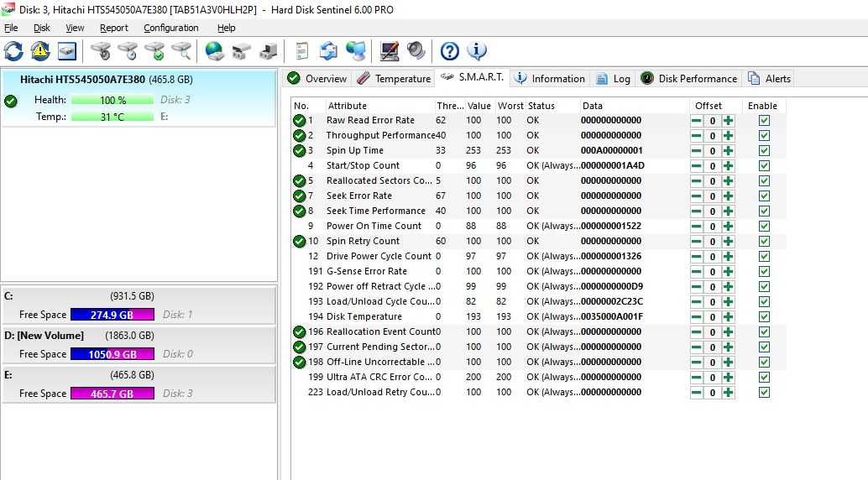Uncheck Enable for Ultra ATA CRC Error Count
This screenshot has width=868, height=480.
(x=764, y=377)
